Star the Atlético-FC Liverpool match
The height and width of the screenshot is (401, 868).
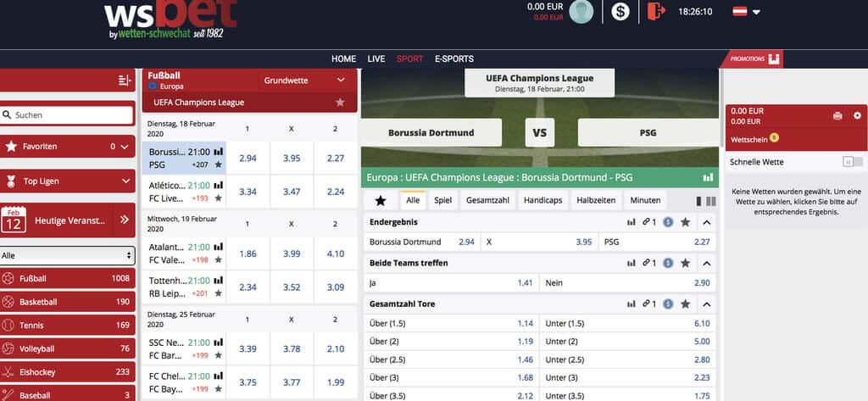click(x=218, y=198)
